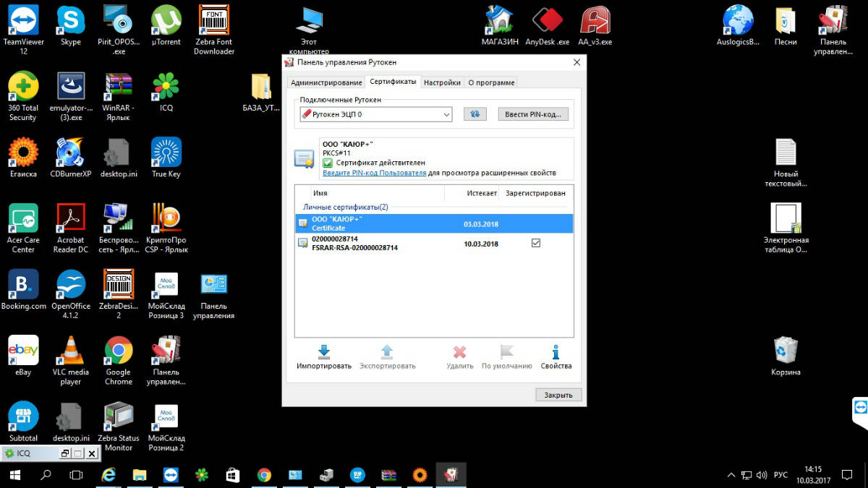Click the refresh Rutoken list icon

[475, 114]
